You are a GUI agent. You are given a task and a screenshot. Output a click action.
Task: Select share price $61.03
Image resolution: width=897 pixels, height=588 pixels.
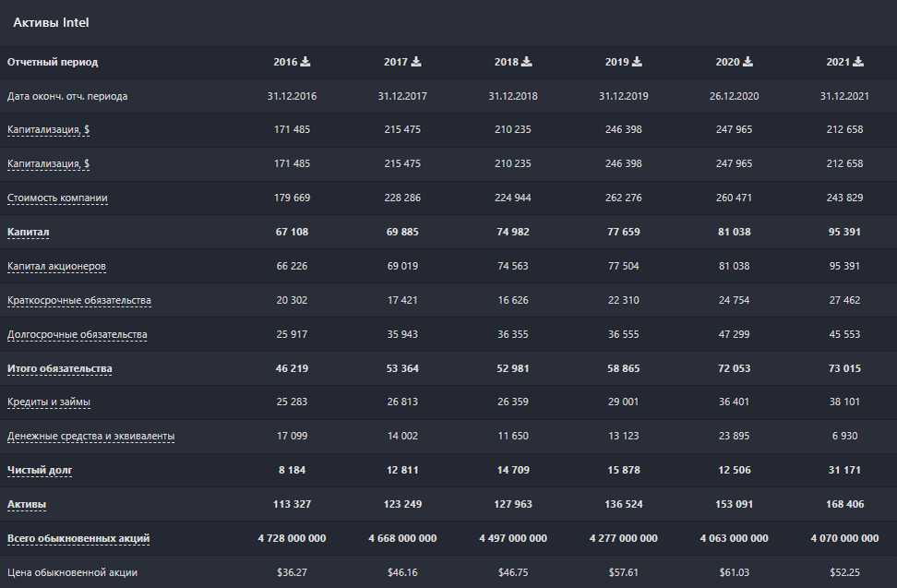click(734, 572)
